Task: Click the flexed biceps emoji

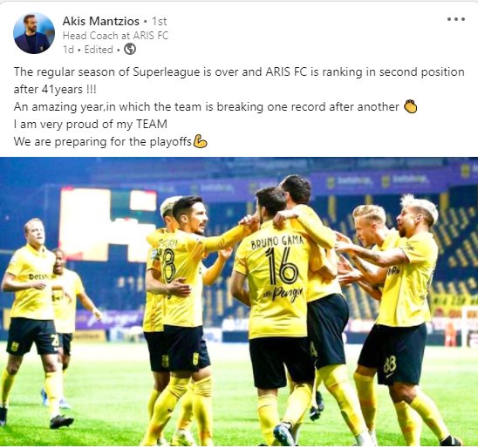Action: click(200, 141)
